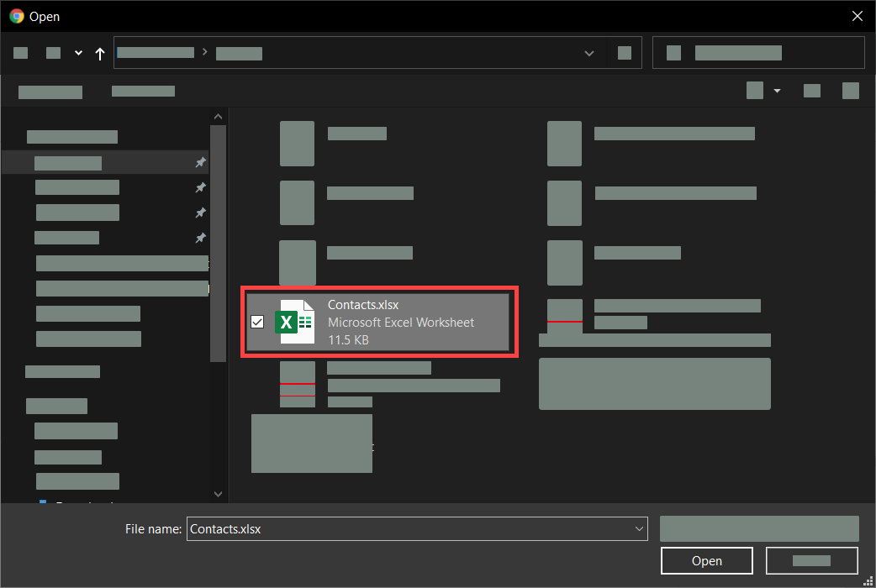Viewport: 876px width, 588px height.
Task: Click the pin icon on the highlighted sidebar item
Action: [200, 162]
